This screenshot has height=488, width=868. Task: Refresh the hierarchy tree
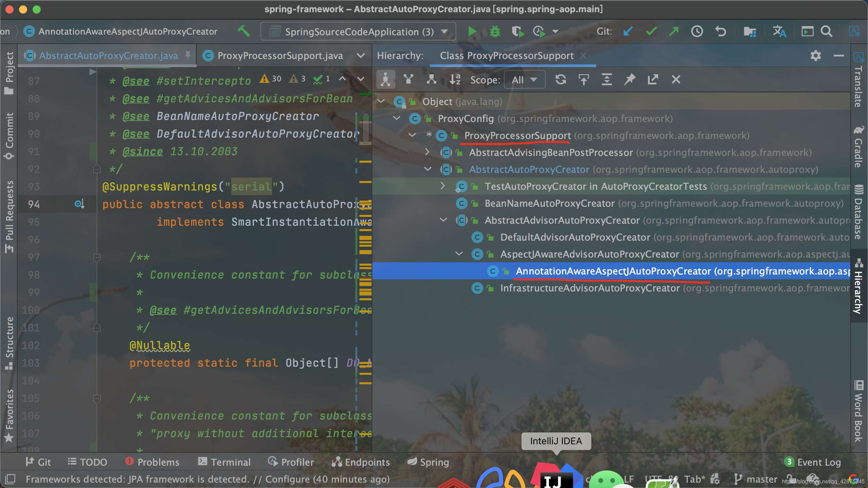(x=560, y=80)
